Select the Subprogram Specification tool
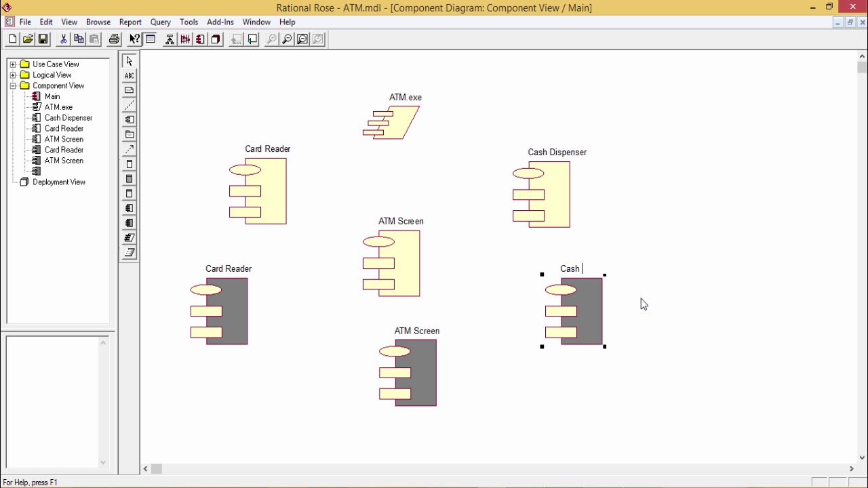 tap(129, 164)
